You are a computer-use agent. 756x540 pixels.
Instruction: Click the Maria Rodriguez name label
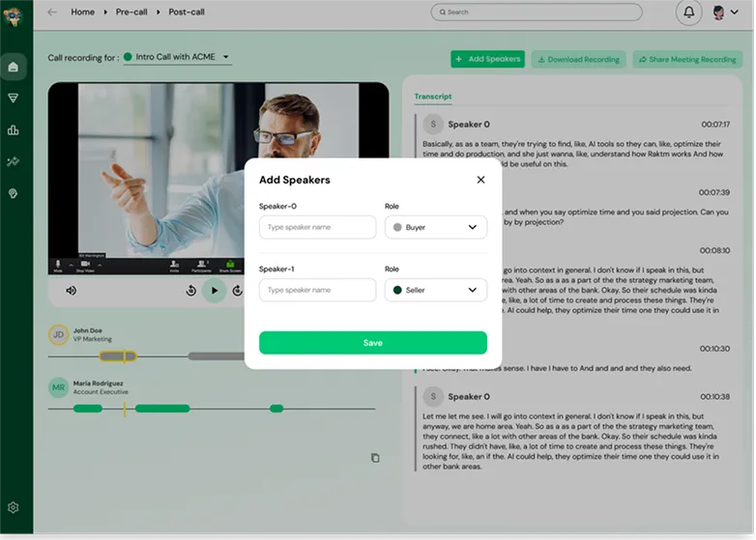pyautogui.click(x=99, y=384)
